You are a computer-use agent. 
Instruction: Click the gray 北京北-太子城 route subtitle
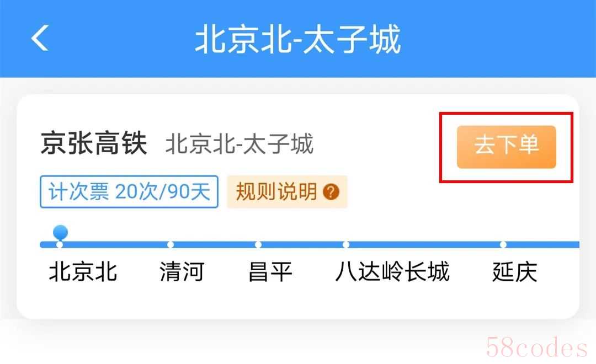[x=240, y=143]
